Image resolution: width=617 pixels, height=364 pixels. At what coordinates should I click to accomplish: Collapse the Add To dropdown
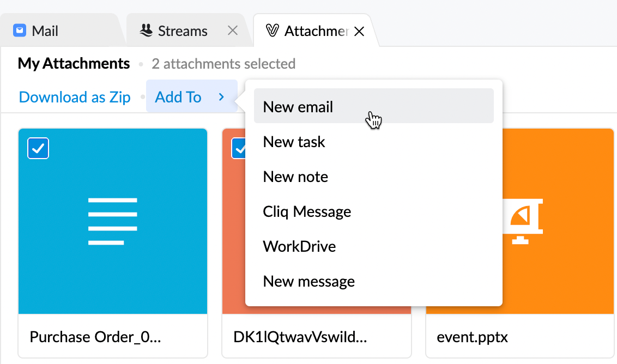pos(178,97)
